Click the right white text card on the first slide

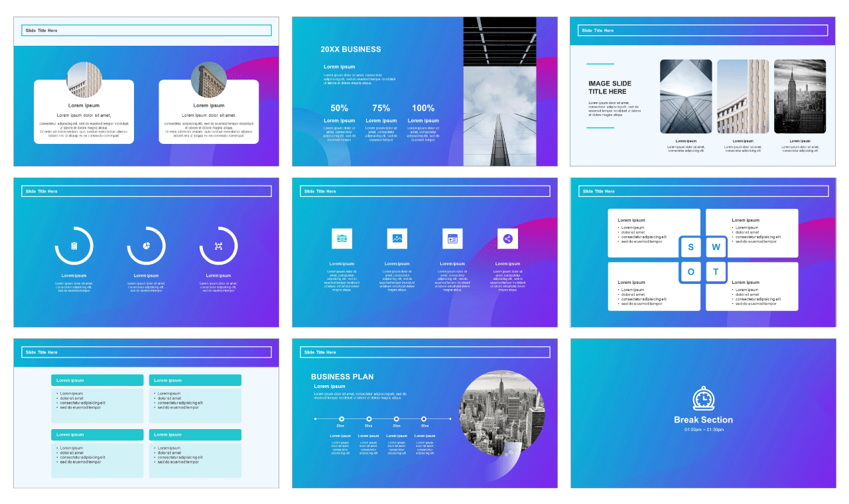coord(209,112)
